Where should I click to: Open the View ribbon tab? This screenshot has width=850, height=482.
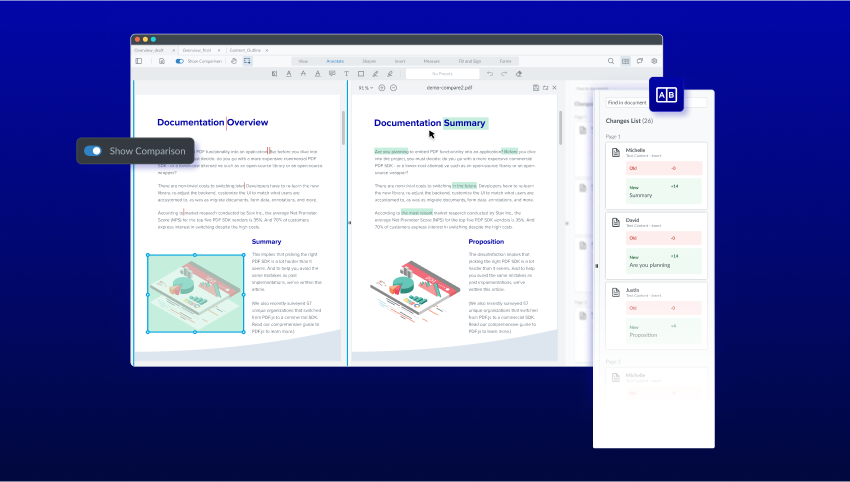[303, 61]
